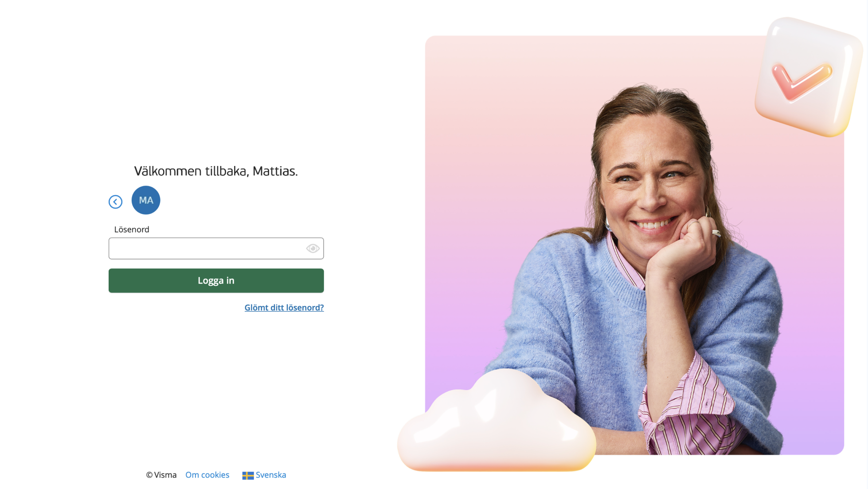868x489 pixels.
Task: Toggle password visibility with the eye icon
Action: pos(313,248)
